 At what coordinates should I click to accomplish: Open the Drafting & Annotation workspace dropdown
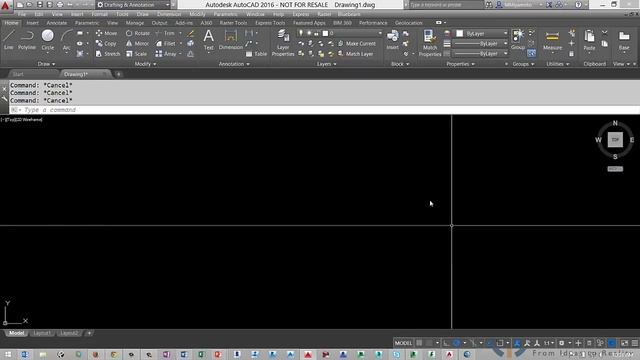(x=134, y=5)
